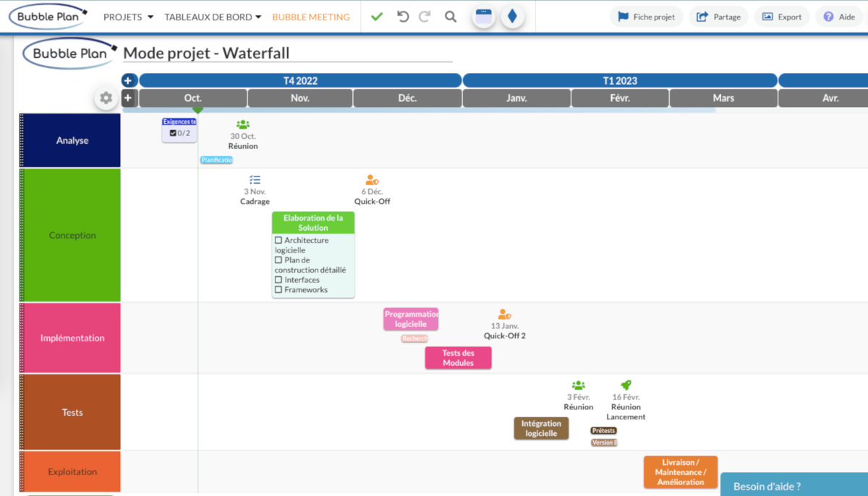Click the drag handle of the Conception row
868x496 pixels.
(x=22, y=235)
